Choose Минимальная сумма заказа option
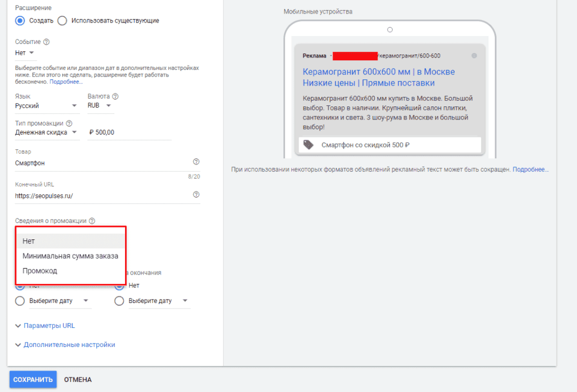Image resolution: width=577 pixels, height=392 pixels. click(x=70, y=256)
